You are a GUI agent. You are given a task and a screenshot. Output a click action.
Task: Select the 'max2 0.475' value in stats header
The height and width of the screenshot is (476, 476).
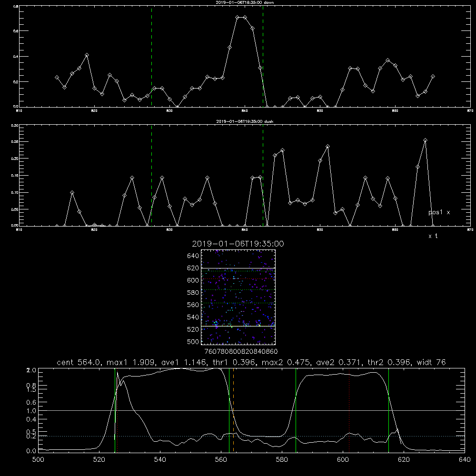[x=285, y=362]
